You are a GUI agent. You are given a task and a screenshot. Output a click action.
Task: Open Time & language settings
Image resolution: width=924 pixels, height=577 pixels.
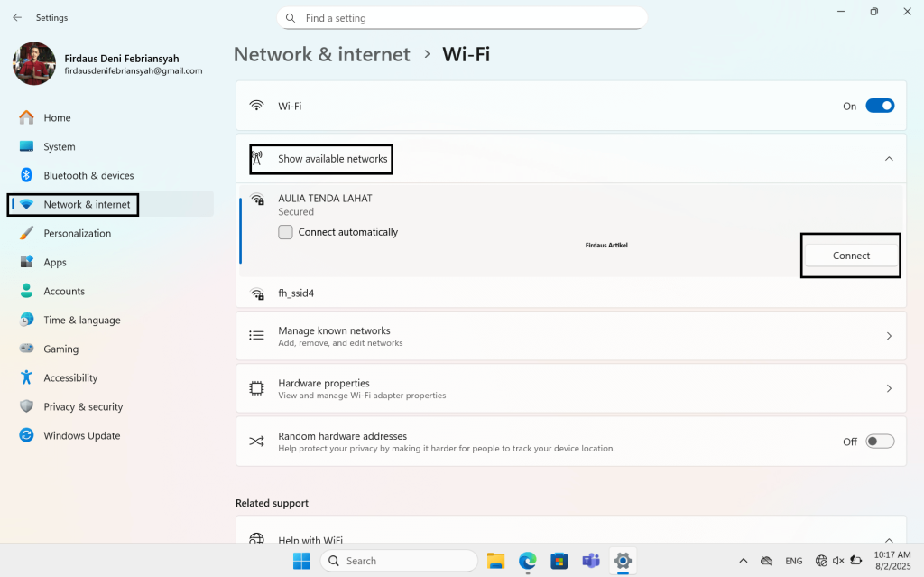click(82, 320)
